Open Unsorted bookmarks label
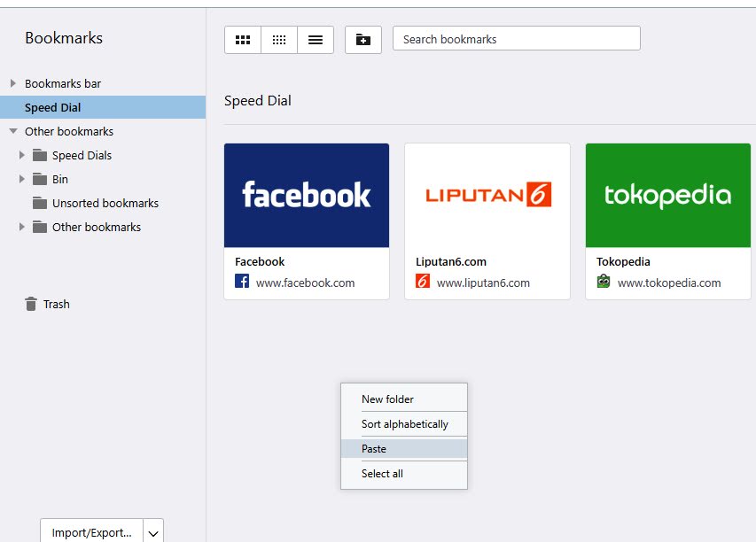This screenshot has height=542, width=756. (105, 204)
